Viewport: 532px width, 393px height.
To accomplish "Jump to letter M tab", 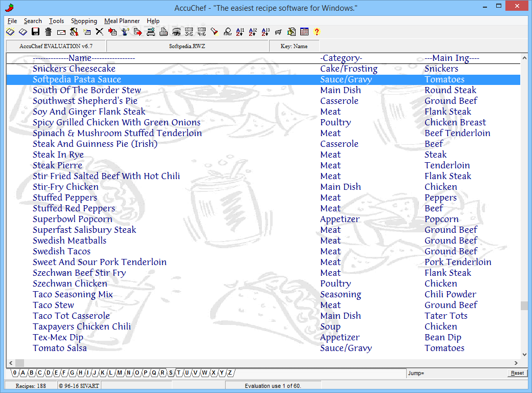I will (x=120, y=373).
